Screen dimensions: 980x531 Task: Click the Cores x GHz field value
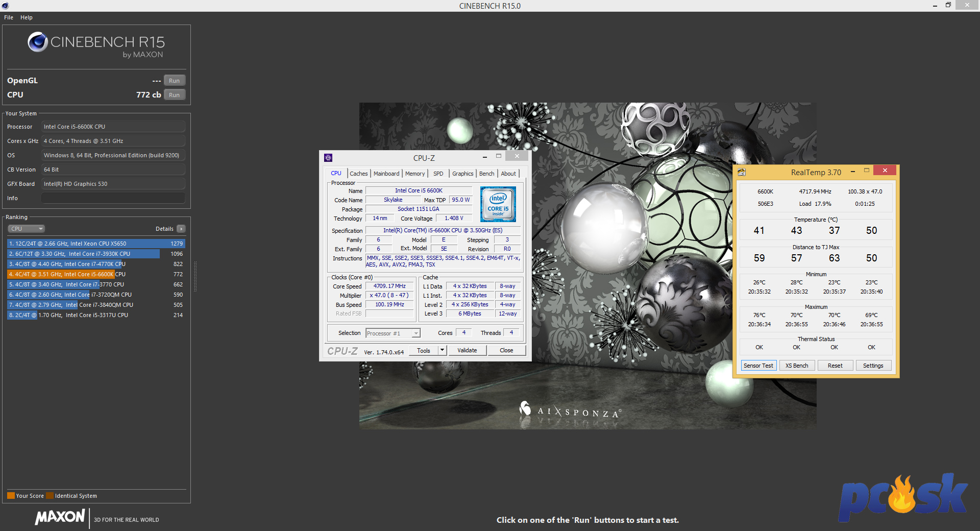point(113,141)
